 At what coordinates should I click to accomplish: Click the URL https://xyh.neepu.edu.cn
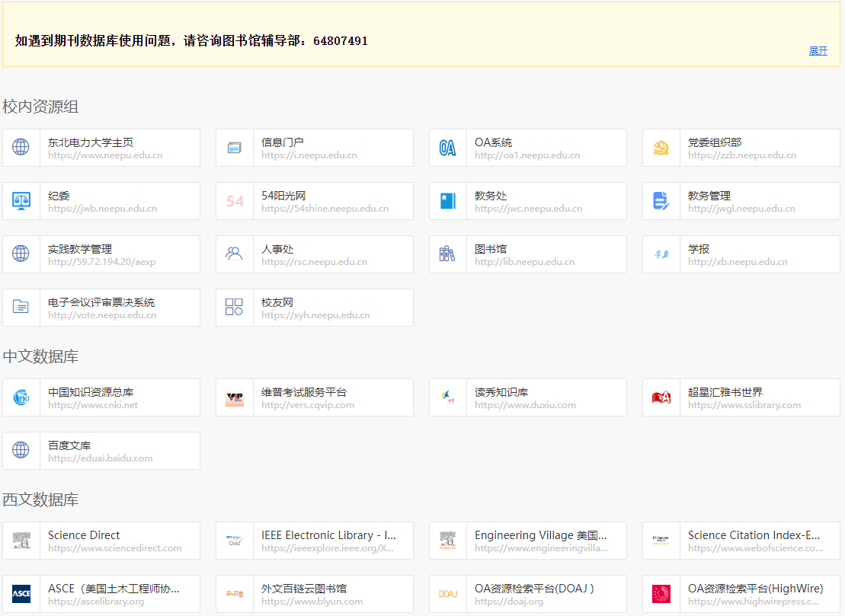[x=315, y=315]
